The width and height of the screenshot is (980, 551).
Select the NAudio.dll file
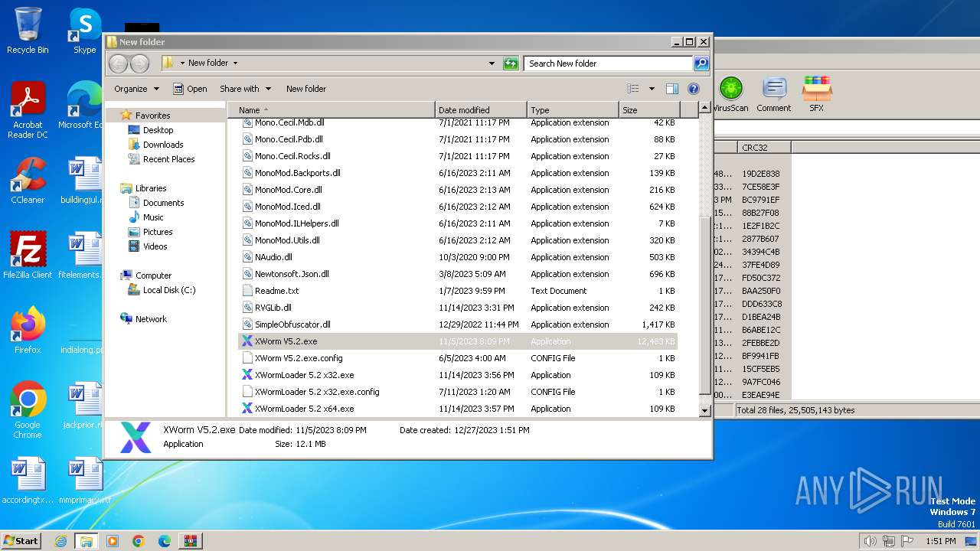[273, 257]
